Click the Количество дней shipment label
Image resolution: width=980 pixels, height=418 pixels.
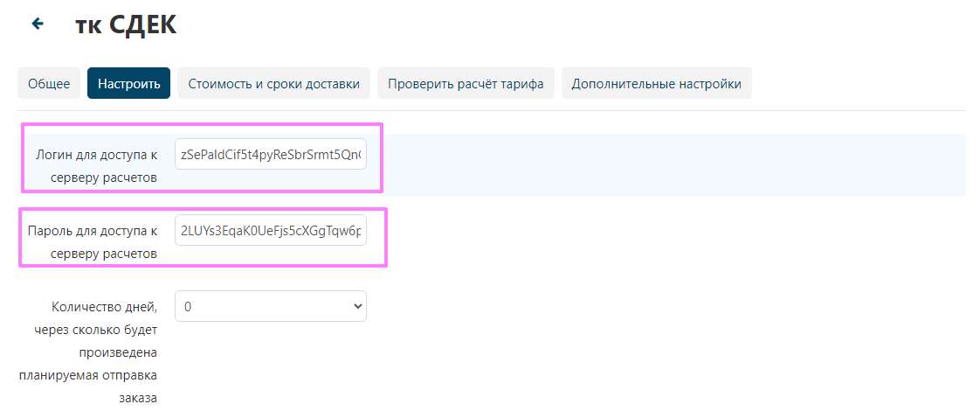pos(88,352)
